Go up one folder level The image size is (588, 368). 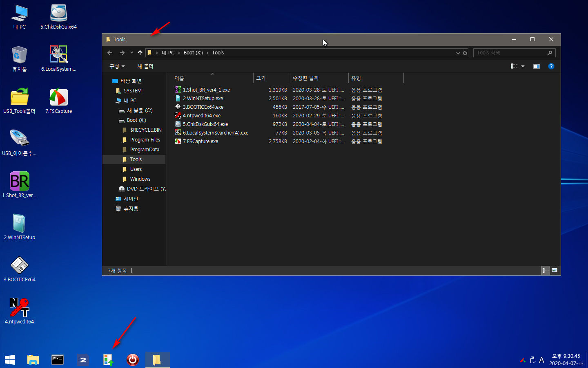[x=140, y=53]
